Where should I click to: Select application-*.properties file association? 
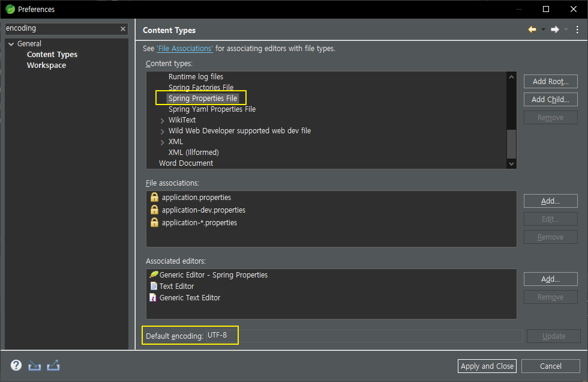click(199, 223)
